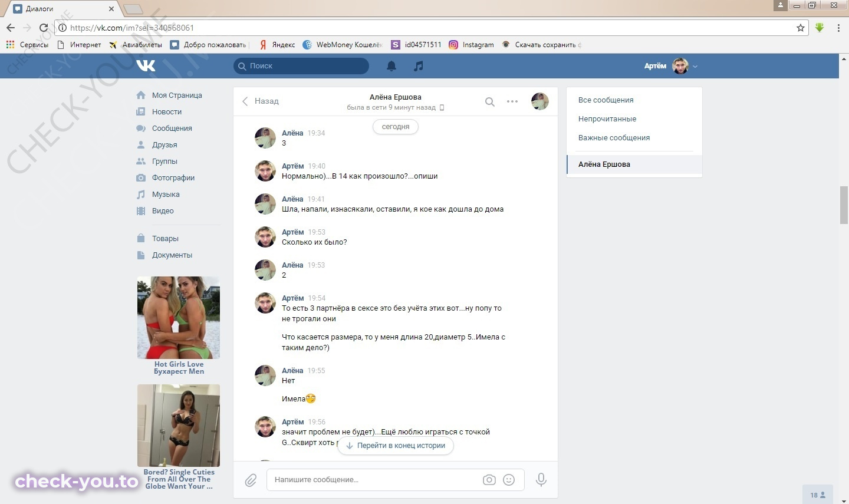Bookmark page with the star icon
The image size is (849, 504).
[x=801, y=28]
